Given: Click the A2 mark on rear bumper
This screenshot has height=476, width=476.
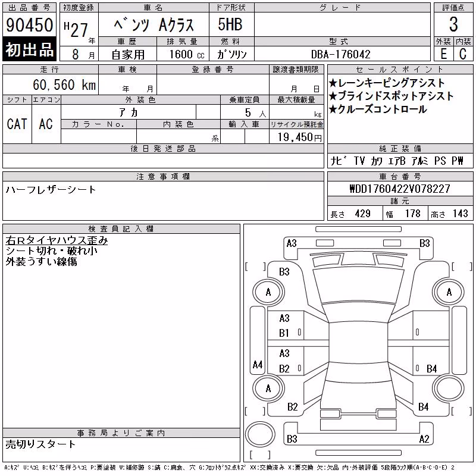Looking at the screenshot, I should [424, 439].
